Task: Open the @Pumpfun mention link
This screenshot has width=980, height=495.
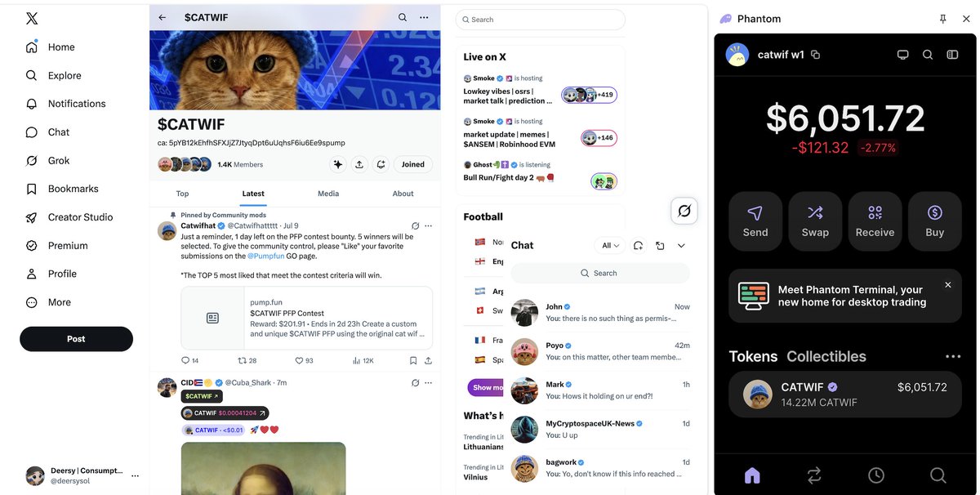Action: (x=265, y=256)
